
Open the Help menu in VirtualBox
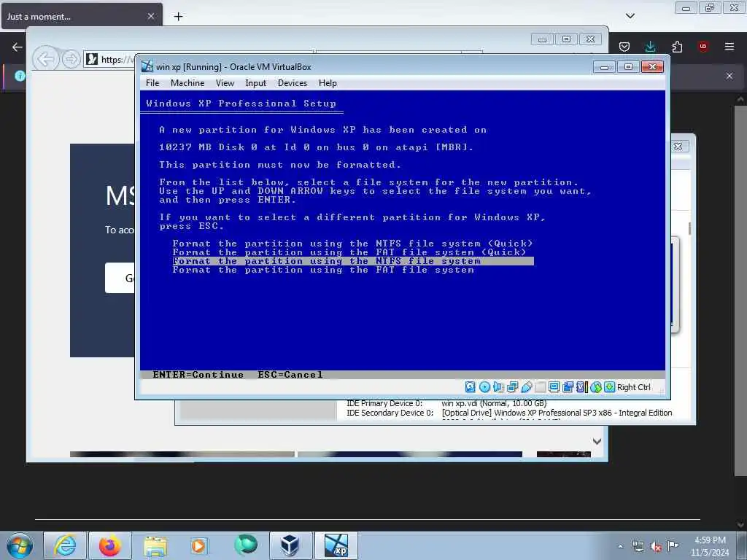click(x=328, y=83)
